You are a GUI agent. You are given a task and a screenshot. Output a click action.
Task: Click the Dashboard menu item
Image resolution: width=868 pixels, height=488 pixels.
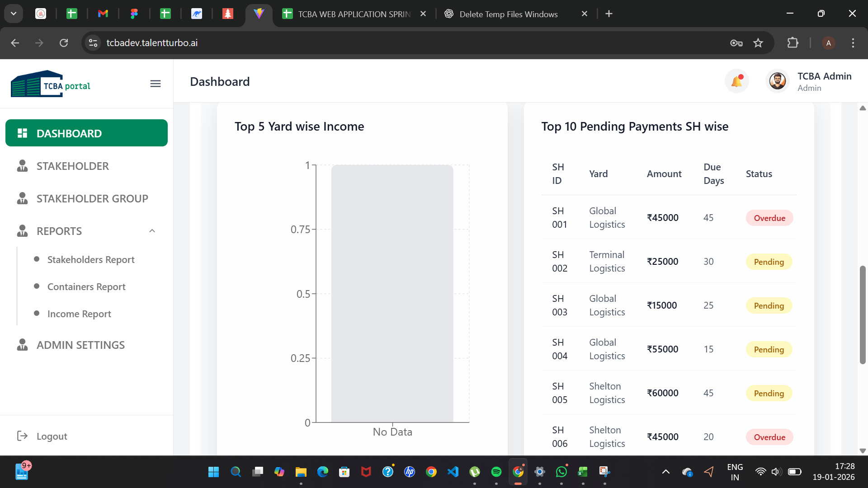[86, 133]
